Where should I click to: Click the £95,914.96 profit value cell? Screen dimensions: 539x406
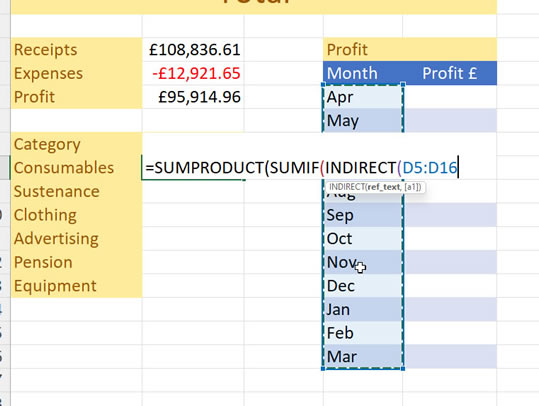(x=193, y=97)
